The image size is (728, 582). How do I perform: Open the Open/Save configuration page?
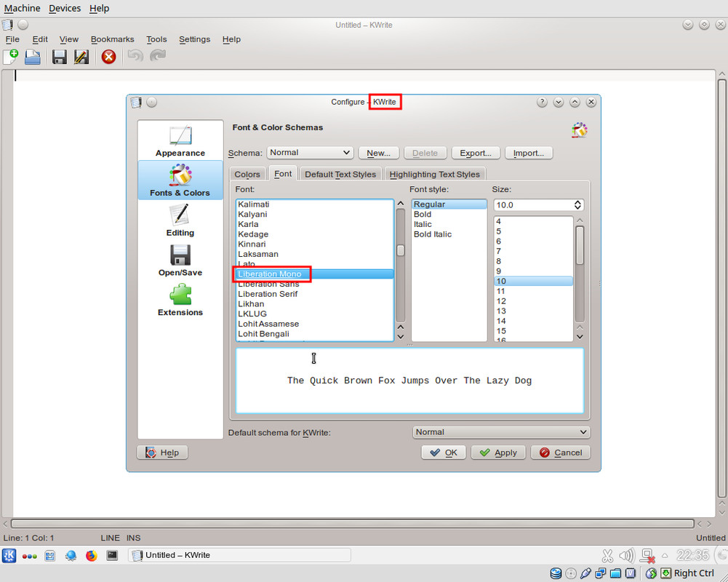(180, 260)
